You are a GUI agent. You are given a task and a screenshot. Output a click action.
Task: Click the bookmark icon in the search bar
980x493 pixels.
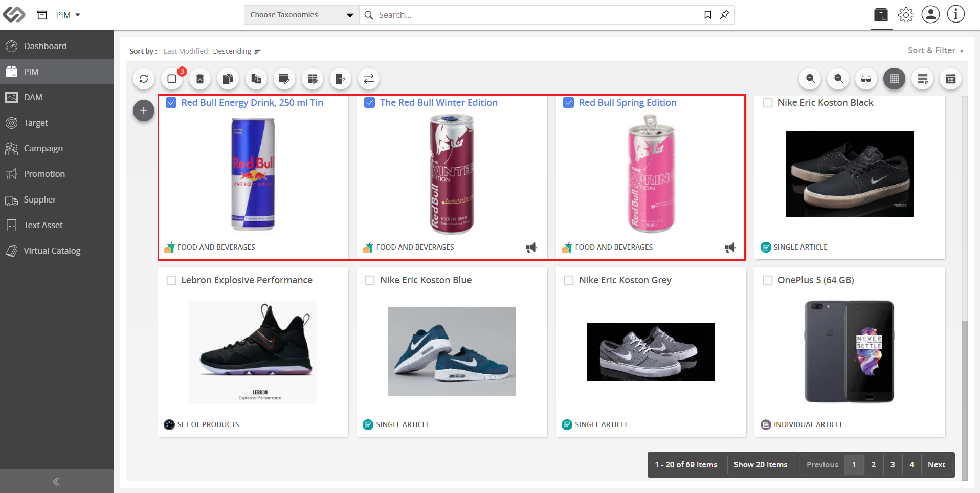(x=708, y=15)
